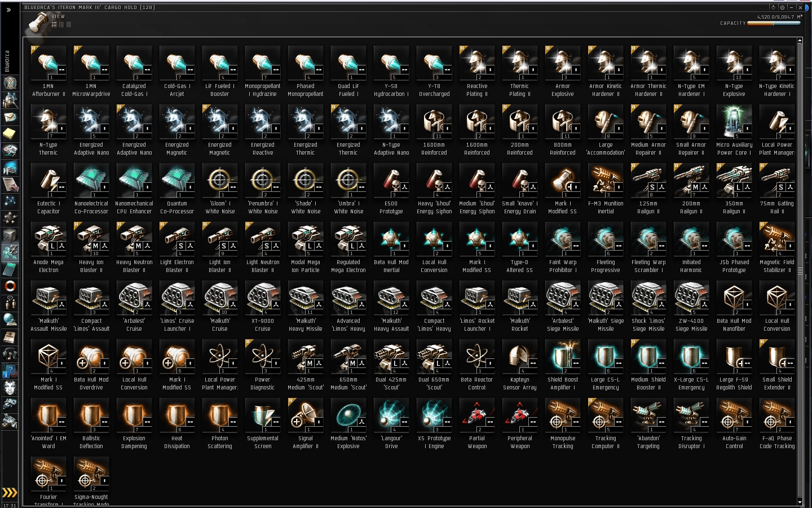Click the Partial Weapon item
This screenshot has width=812, height=508.
coord(477,424)
